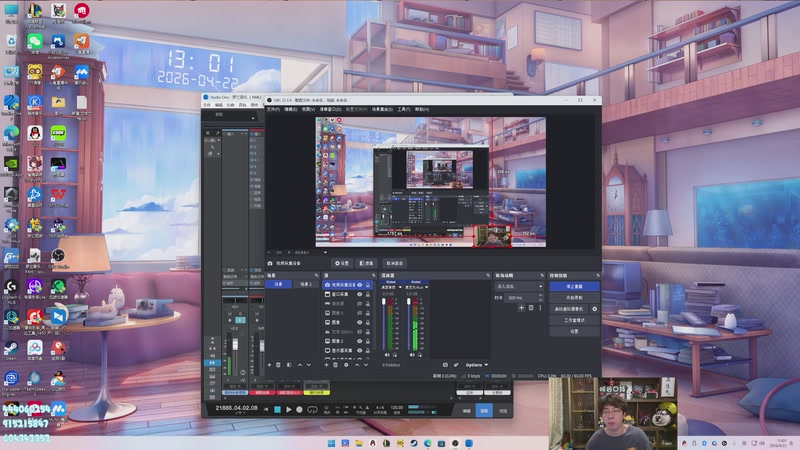
Task: Open dropdown at top of Studio One panel
Action: point(253,117)
